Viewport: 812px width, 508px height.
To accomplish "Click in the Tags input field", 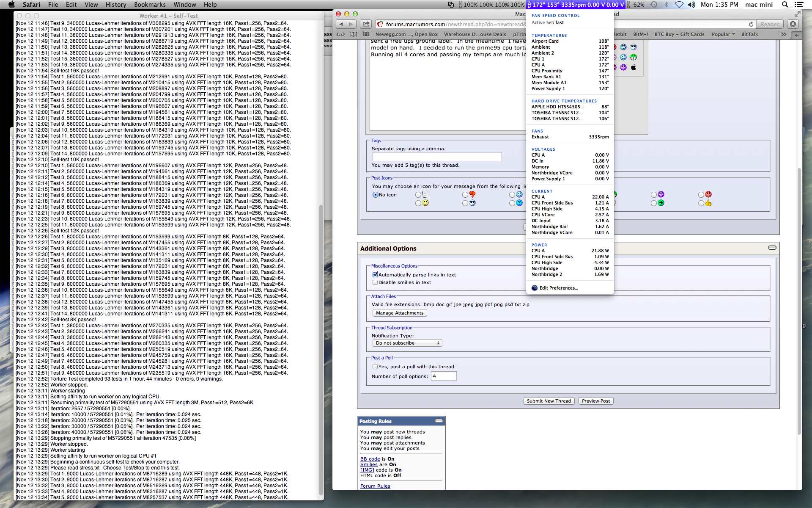I will point(437,157).
